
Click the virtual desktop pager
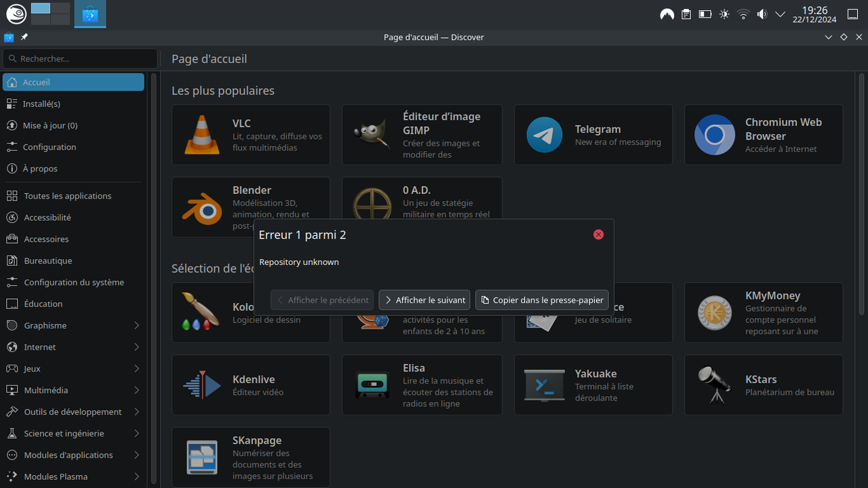point(50,14)
